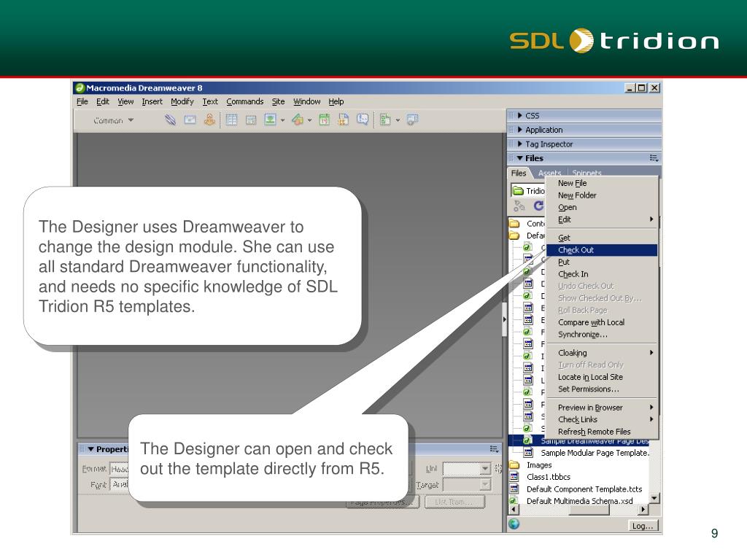Viewport: 747px width, 560px height.
Task: Click the Comment speech-bubble icon
Action: click(363, 120)
